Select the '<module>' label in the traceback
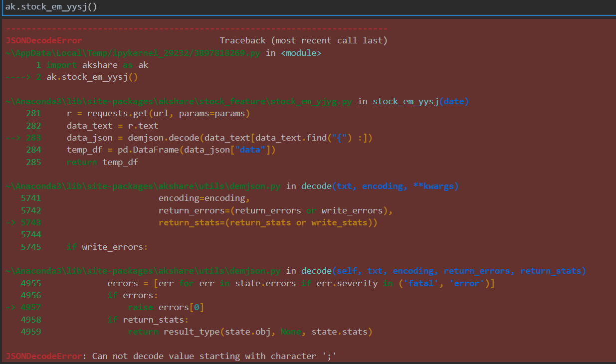Image resolution: width=616 pixels, height=364 pixels. tap(301, 53)
